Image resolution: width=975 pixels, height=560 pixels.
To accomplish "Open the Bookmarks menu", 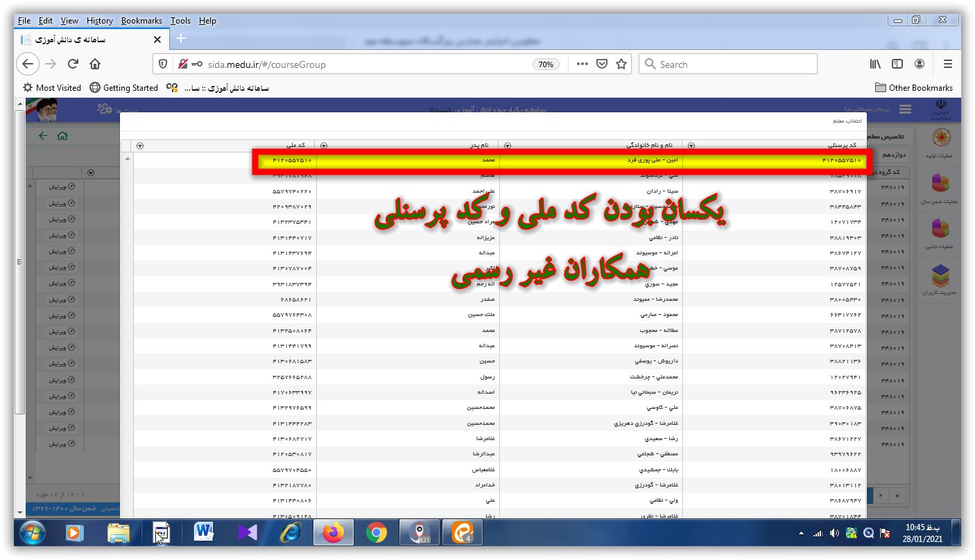I will (141, 21).
